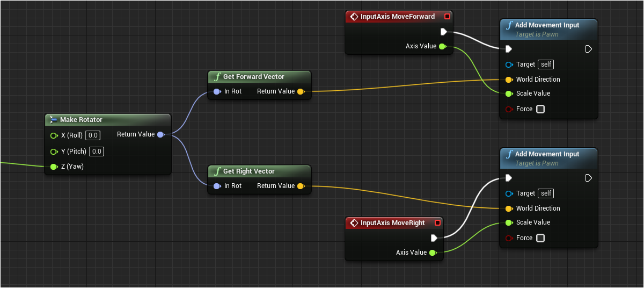Click the upper Add Movement Input exec input pin

pyautogui.click(x=509, y=49)
